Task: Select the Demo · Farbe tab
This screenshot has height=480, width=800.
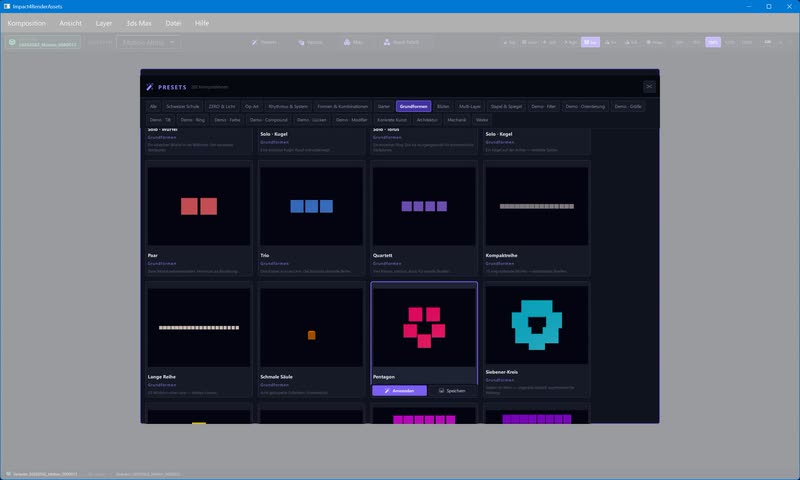Action: coord(227,120)
